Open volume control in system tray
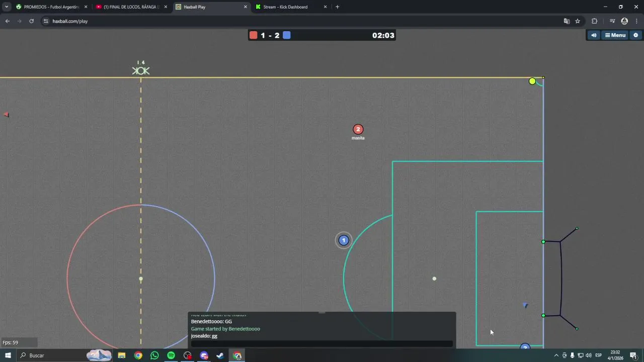644x362 pixels. pos(588,355)
